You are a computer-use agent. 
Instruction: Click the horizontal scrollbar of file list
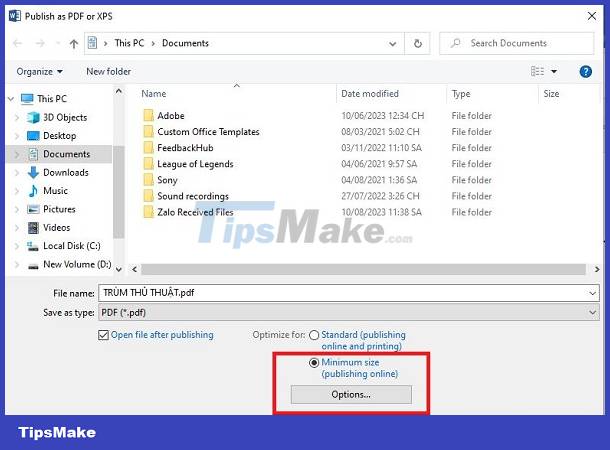click(x=363, y=269)
